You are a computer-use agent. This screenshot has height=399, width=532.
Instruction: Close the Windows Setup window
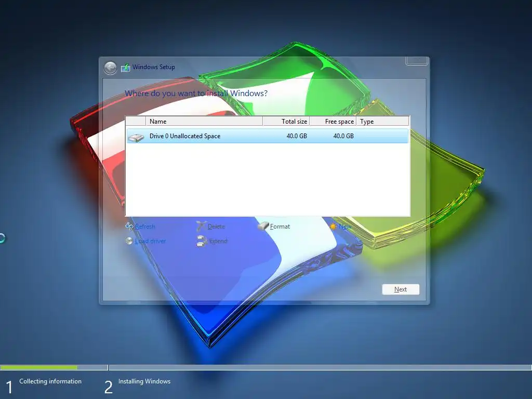coord(417,61)
